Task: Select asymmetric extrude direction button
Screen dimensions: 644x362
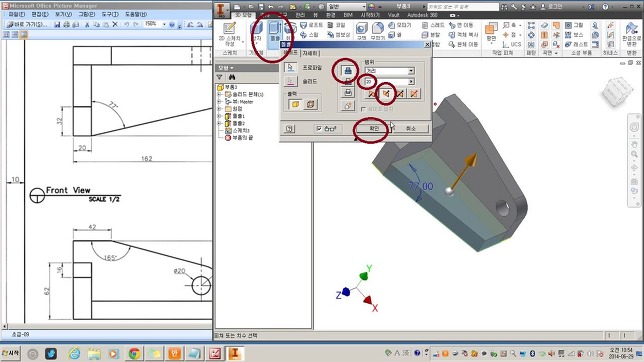Action: coord(414,94)
